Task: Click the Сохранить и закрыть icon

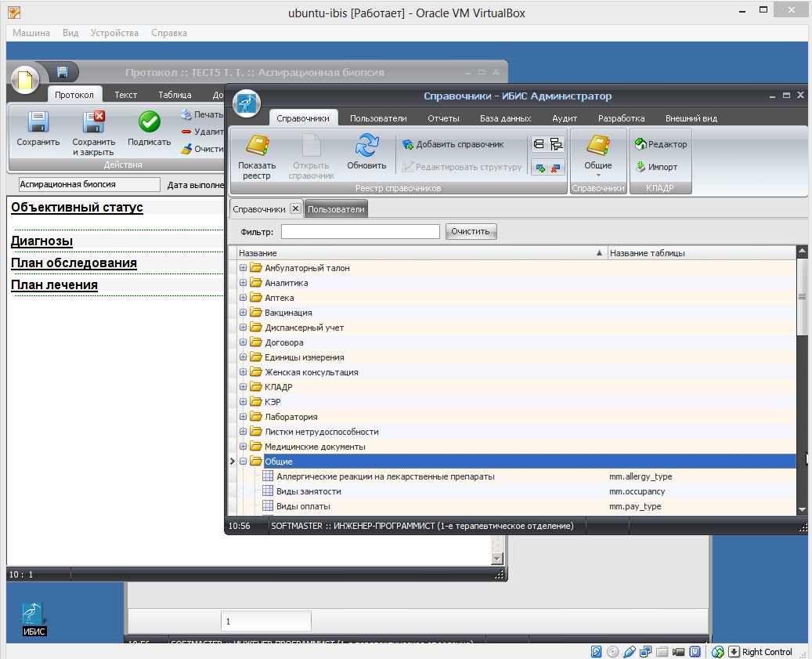Action: 93,123
